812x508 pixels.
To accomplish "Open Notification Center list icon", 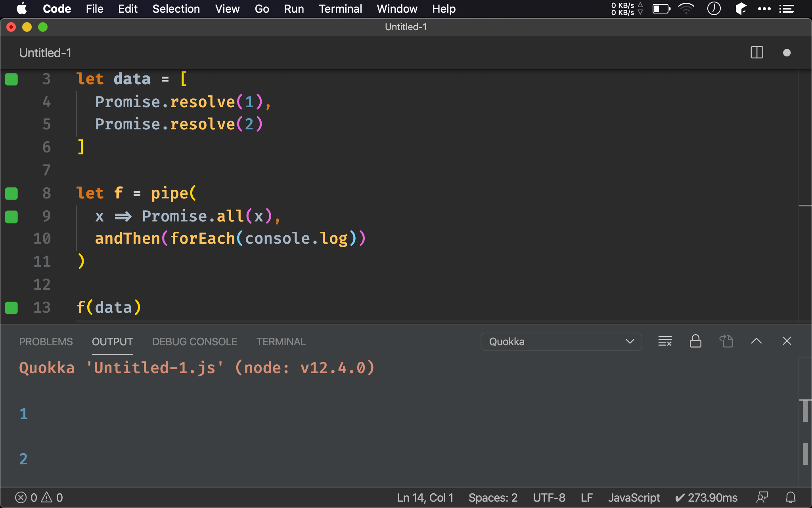I will pos(787,9).
